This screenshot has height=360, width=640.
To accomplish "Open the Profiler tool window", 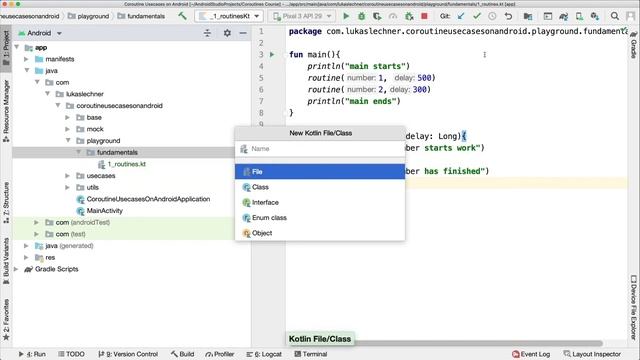I will [x=220, y=354].
